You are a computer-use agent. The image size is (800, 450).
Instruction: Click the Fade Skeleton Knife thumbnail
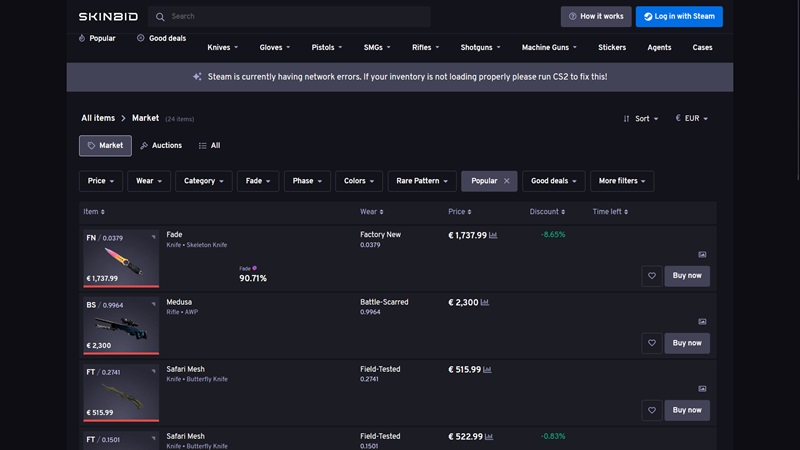pyautogui.click(x=121, y=259)
